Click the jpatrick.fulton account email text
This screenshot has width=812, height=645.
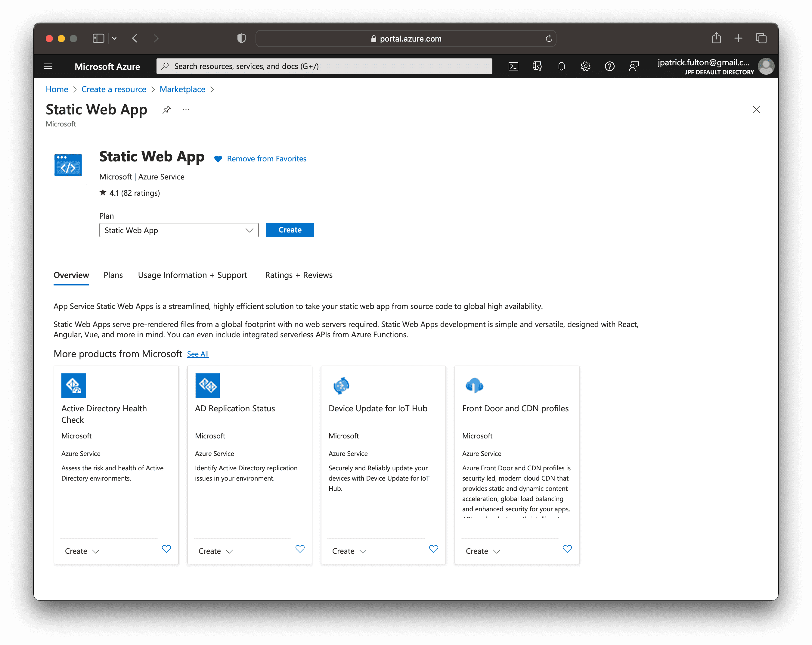pos(703,63)
